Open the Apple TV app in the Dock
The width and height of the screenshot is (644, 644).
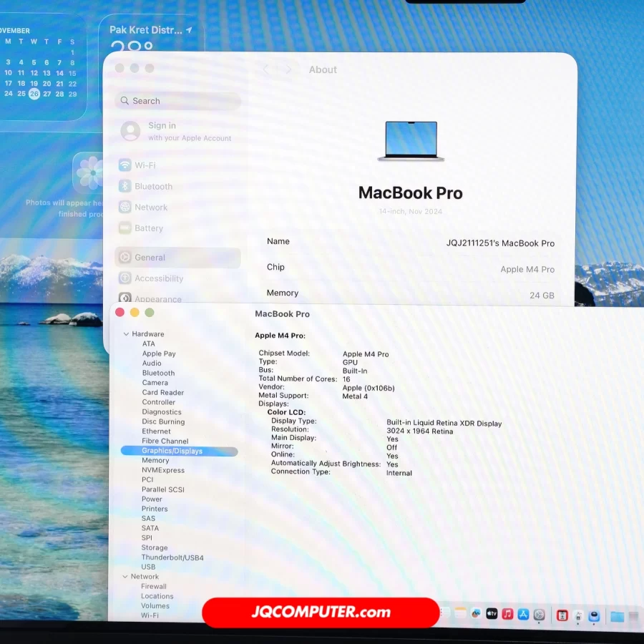click(x=492, y=614)
